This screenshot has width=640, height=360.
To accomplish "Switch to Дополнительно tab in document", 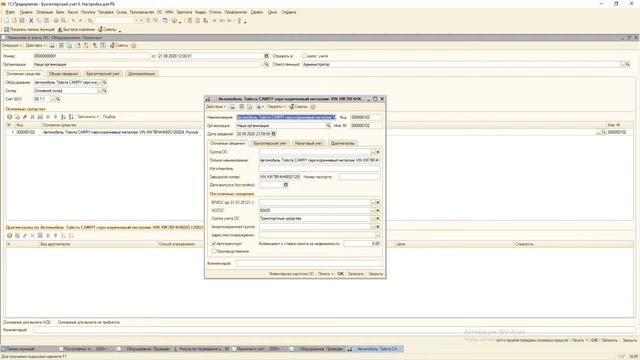I will [142, 74].
